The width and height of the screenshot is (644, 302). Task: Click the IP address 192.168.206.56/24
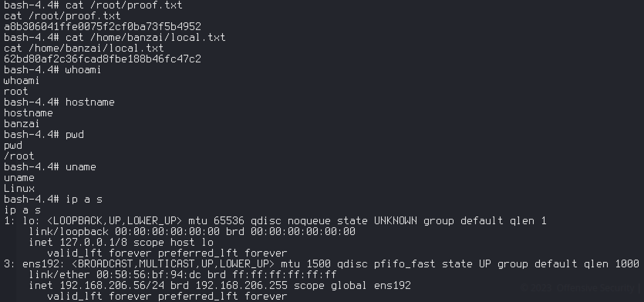pyautogui.click(x=112, y=285)
